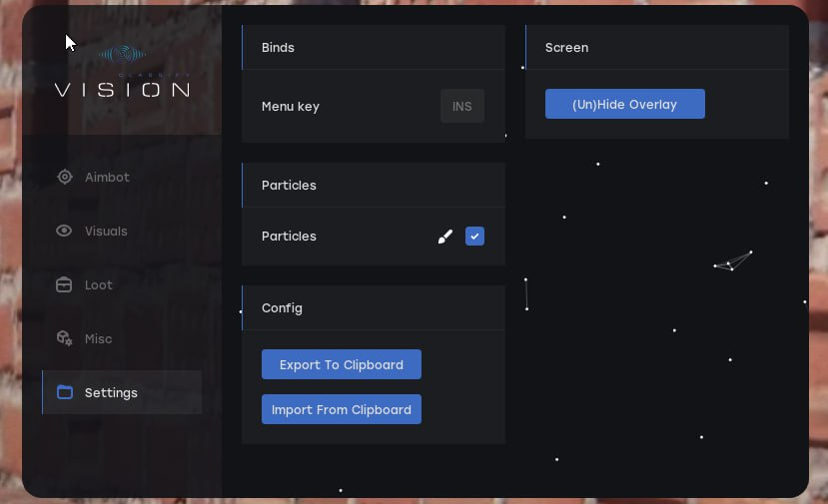Click the Settings folder icon

[65, 392]
